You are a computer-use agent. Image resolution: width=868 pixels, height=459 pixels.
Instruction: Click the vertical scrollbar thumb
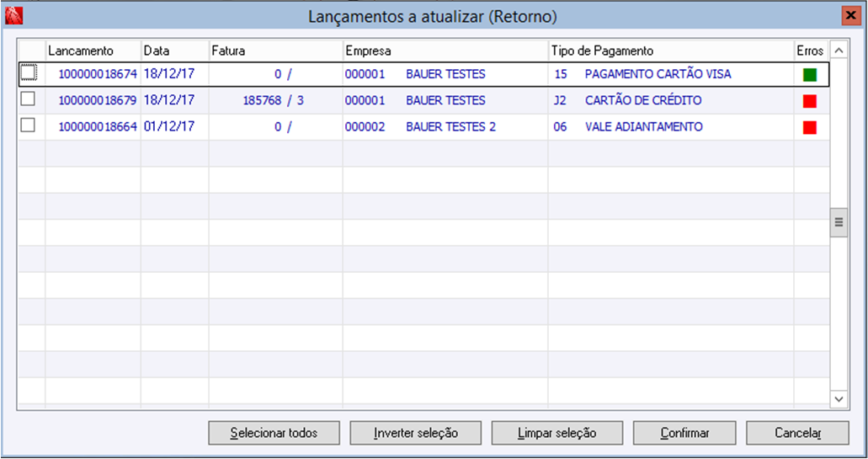838,222
